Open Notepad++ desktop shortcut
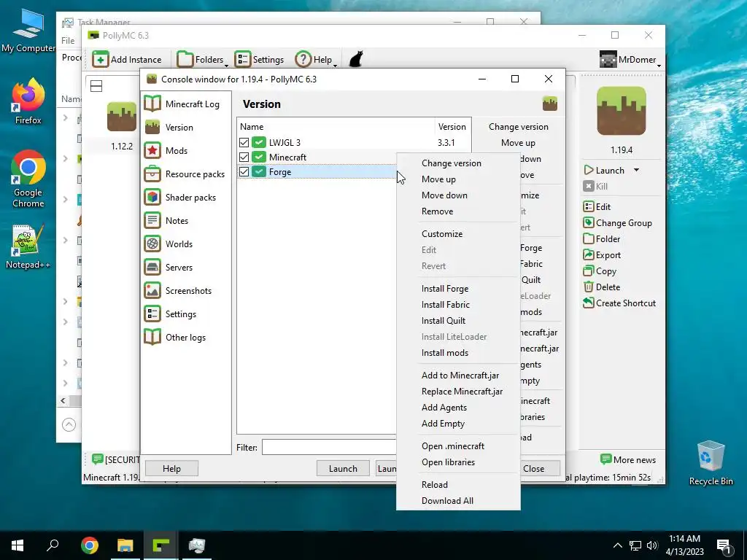The height and width of the screenshot is (560, 747). [x=28, y=246]
